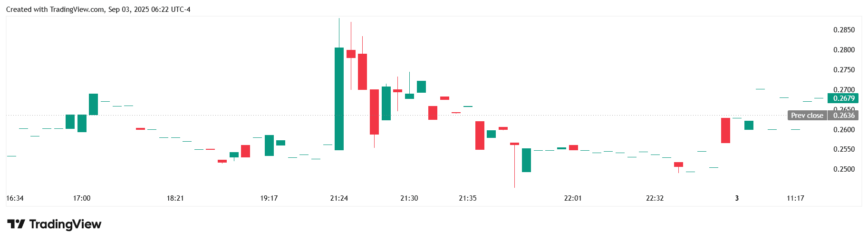Select the 0.2500 price scale value
Viewport: 868px width, 242px height.
844,169
